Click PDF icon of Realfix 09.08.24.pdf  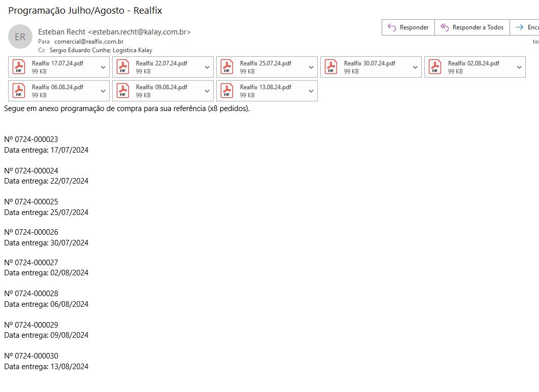(123, 91)
